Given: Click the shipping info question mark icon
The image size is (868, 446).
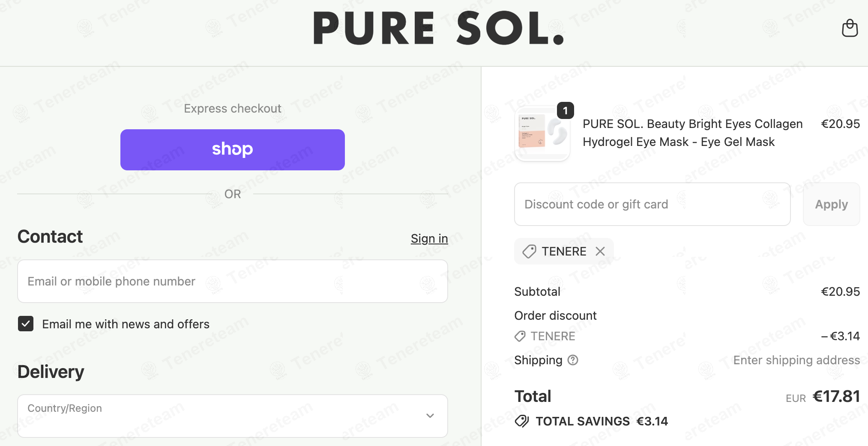Looking at the screenshot, I should [573, 360].
